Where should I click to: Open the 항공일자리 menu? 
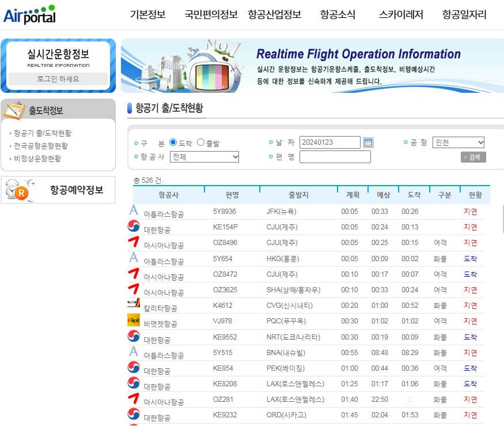coord(464,14)
